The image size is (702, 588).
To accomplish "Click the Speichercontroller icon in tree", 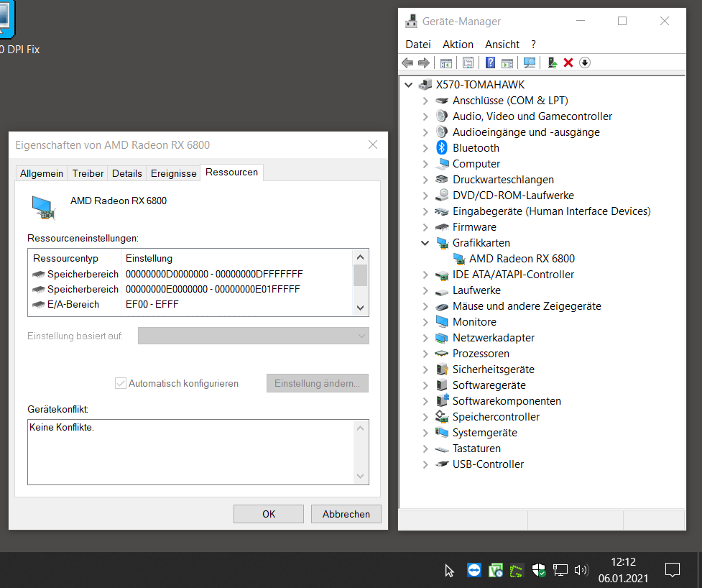I will click(442, 417).
